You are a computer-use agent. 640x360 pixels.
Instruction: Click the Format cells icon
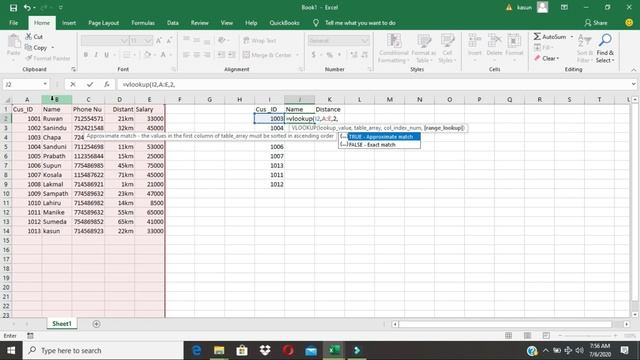tap(514, 41)
